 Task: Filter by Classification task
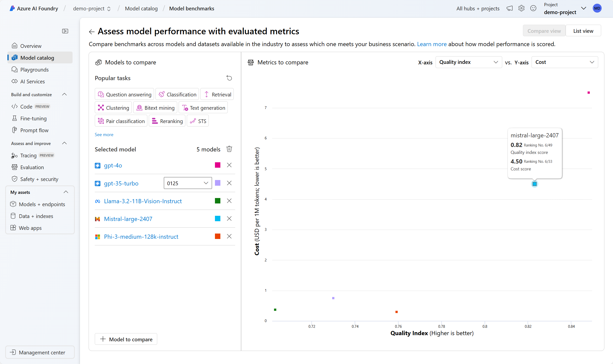pyautogui.click(x=177, y=94)
